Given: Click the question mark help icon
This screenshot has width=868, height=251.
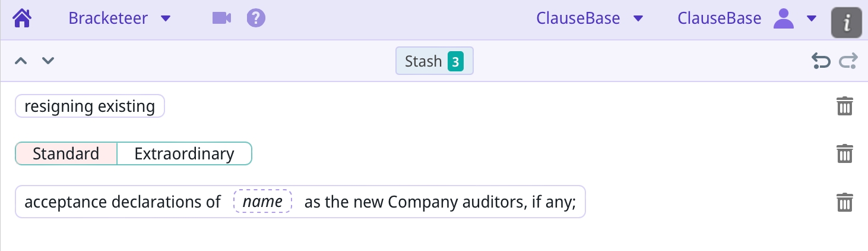Looking at the screenshot, I should (x=256, y=18).
